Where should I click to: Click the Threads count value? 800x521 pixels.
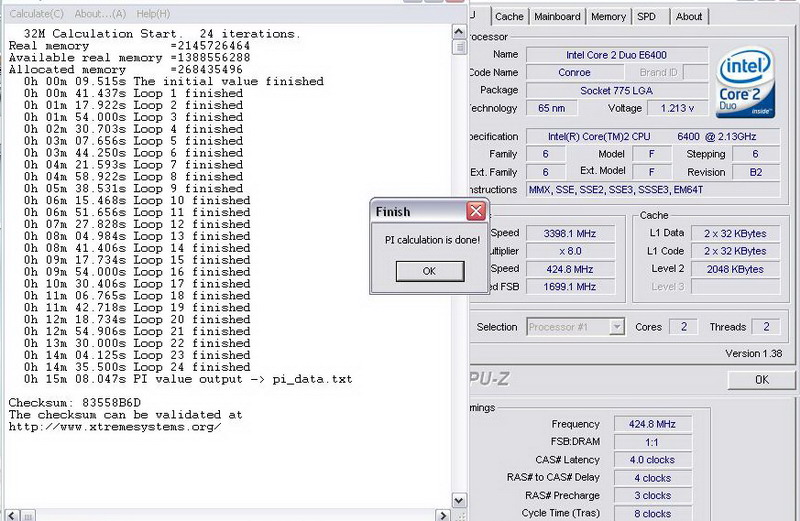click(766, 327)
